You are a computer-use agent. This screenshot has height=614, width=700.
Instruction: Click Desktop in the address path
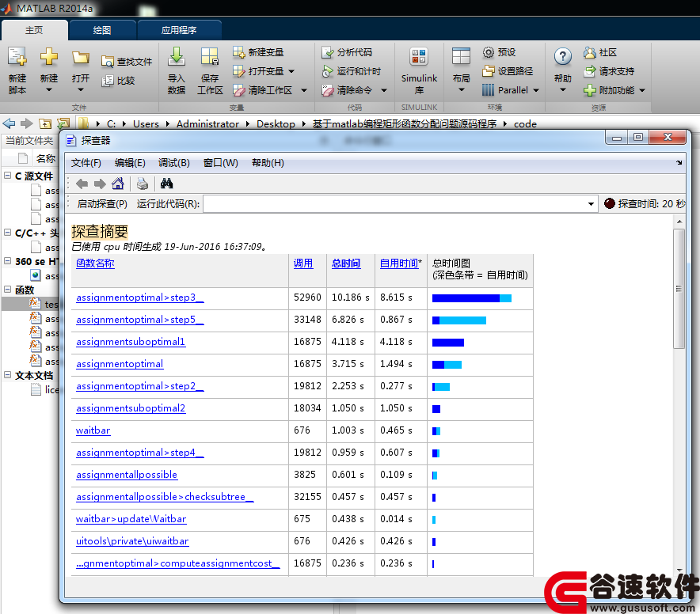click(x=276, y=124)
